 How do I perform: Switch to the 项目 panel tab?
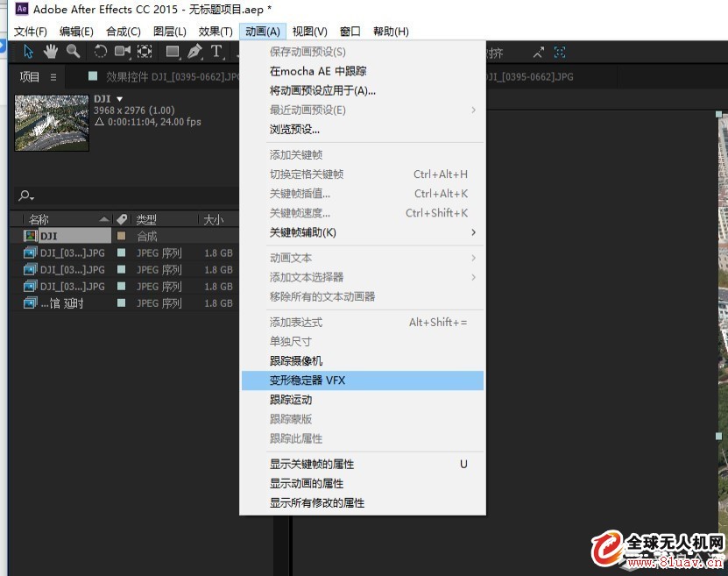coord(29,77)
